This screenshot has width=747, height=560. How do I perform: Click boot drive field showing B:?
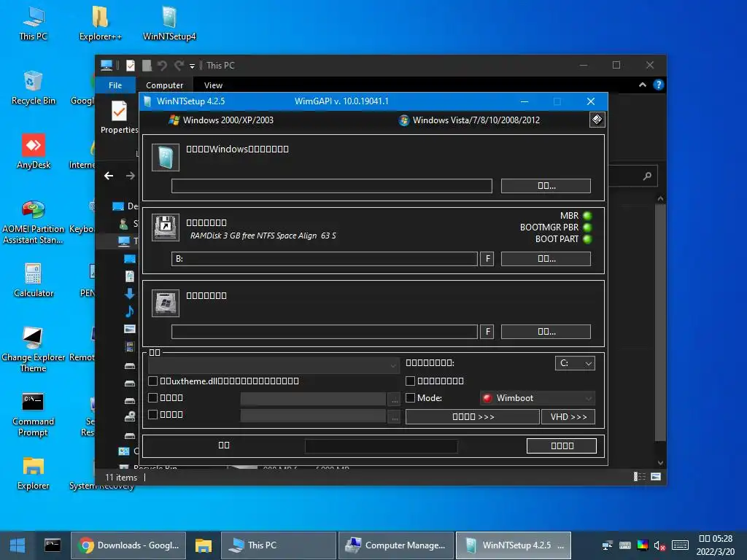tap(325, 259)
